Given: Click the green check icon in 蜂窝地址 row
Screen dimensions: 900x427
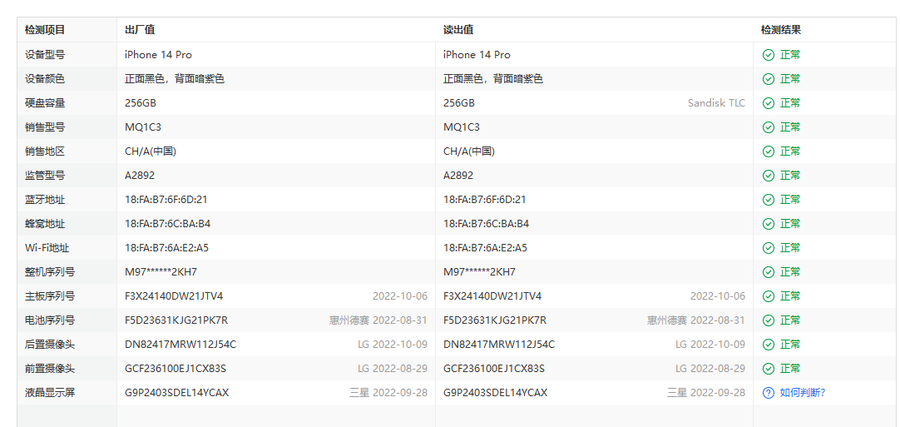Looking at the screenshot, I should click(x=768, y=224).
